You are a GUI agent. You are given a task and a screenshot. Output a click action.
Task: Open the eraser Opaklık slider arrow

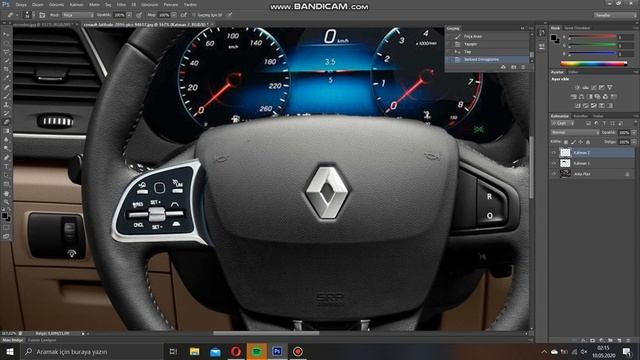click(129, 15)
